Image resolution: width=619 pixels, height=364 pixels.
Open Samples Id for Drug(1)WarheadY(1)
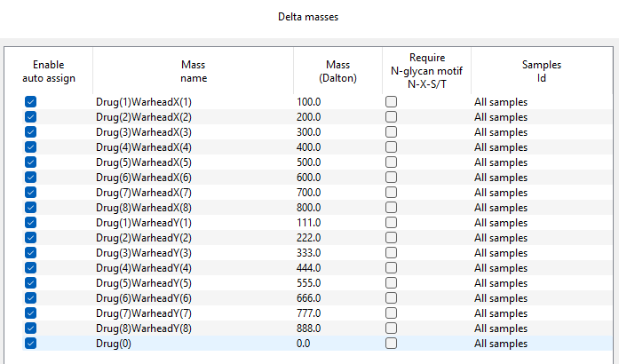501,223
